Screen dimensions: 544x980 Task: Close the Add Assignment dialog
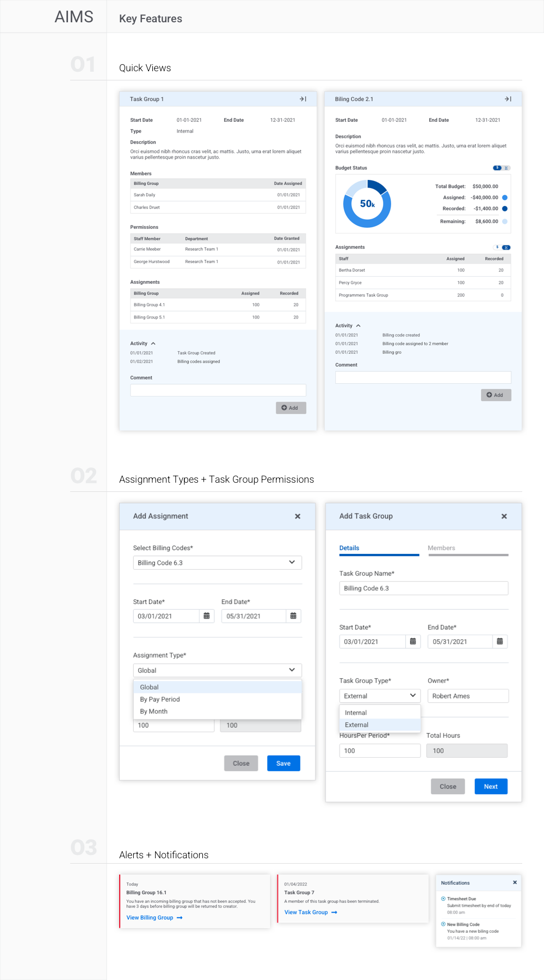coord(298,516)
